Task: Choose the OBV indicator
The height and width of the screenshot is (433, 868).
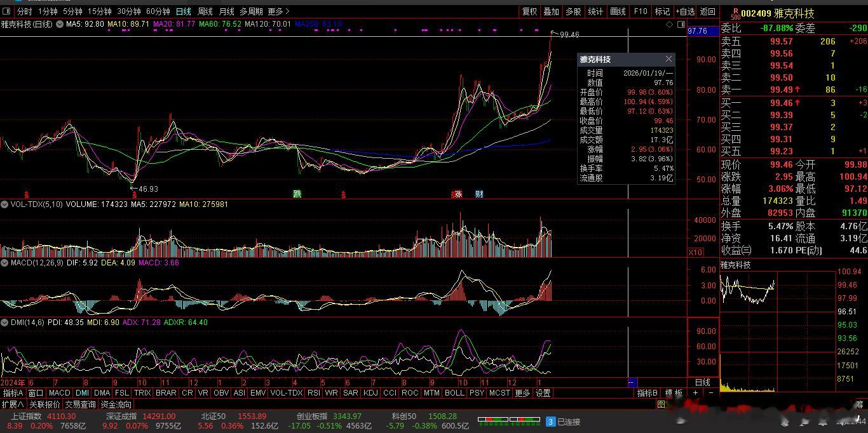Action: pyautogui.click(x=220, y=393)
